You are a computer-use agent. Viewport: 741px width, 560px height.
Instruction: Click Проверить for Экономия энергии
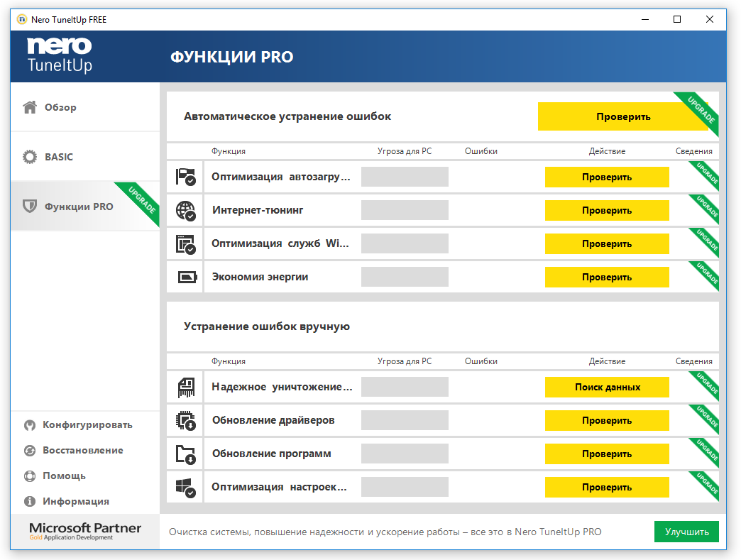pos(607,278)
